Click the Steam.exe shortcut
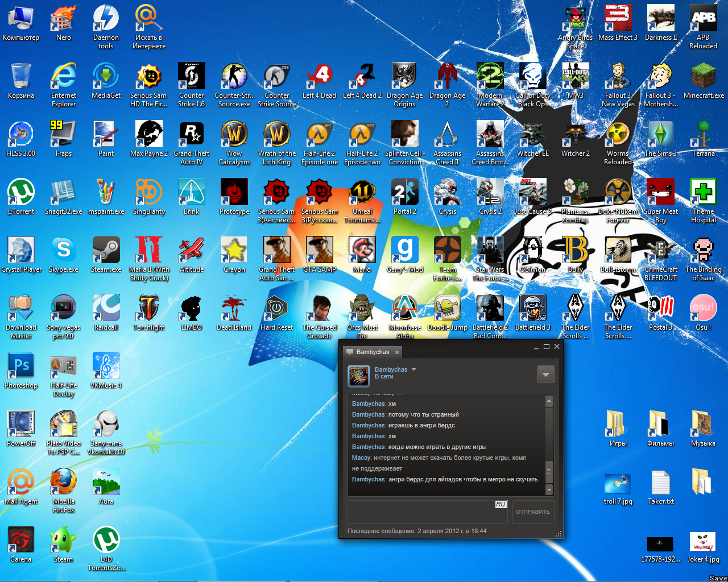Screen dimensions: 728x582 [x=106, y=255]
